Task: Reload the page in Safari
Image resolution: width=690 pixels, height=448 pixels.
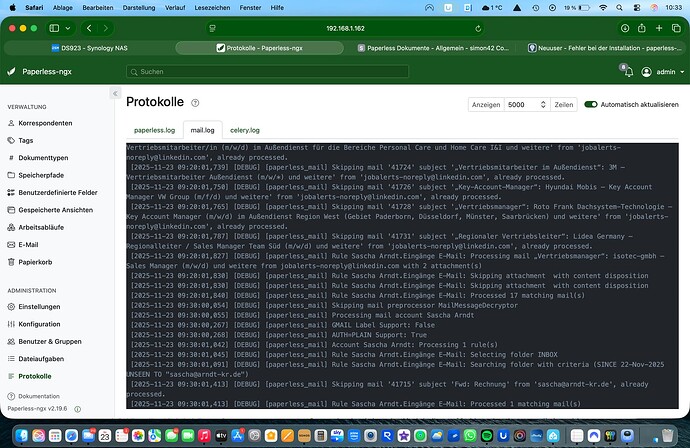Action: tap(478, 29)
